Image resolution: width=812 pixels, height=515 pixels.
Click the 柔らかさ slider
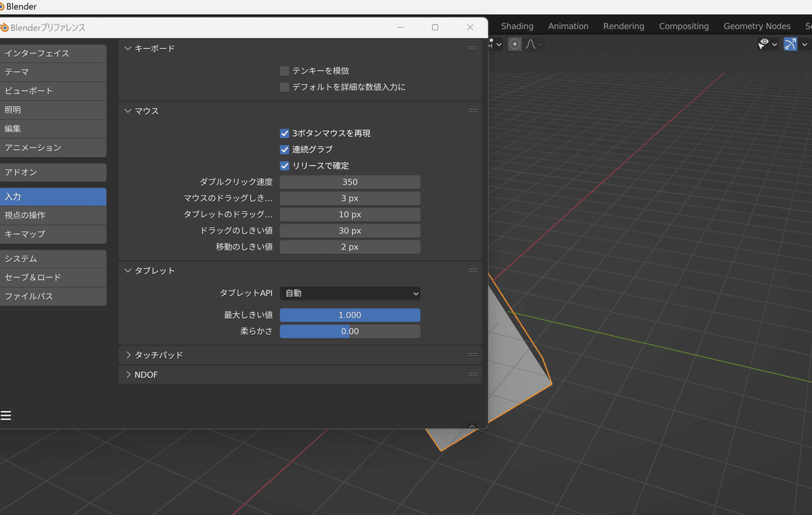click(x=350, y=332)
